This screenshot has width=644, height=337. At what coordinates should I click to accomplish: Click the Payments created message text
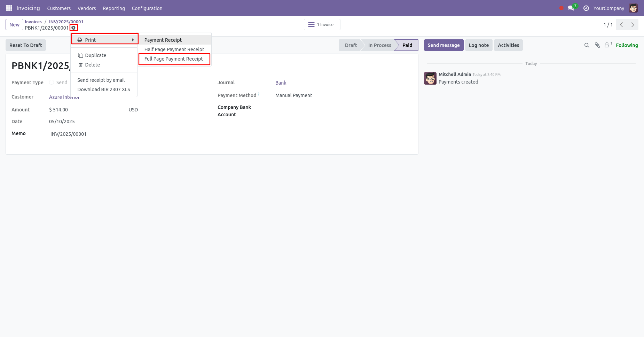[x=458, y=82]
